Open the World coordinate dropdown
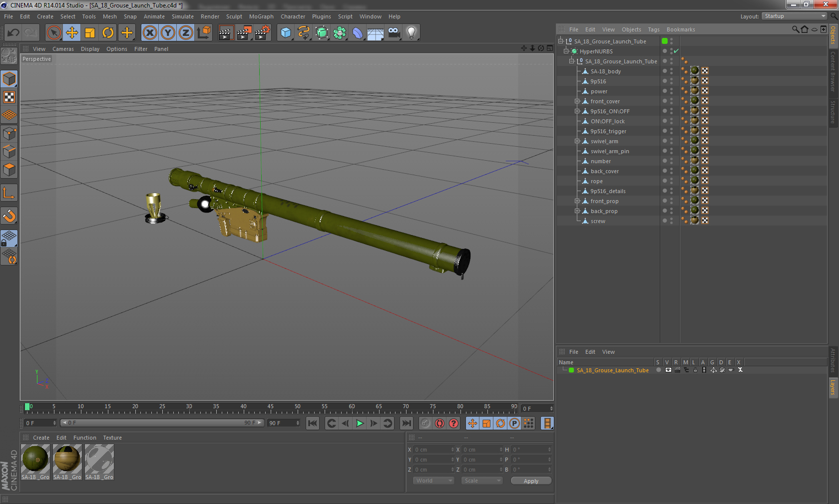The width and height of the screenshot is (839, 504). coord(433,481)
